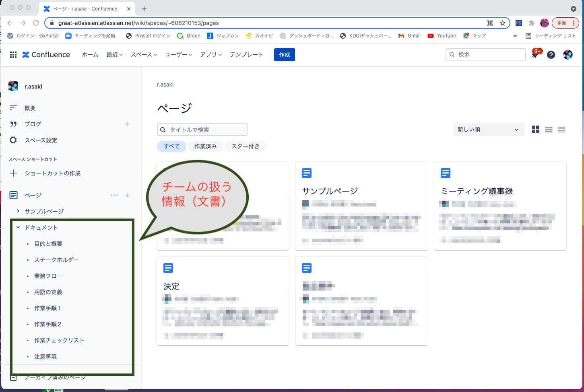
Task: Go back in browser history
Action: pos(10,23)
